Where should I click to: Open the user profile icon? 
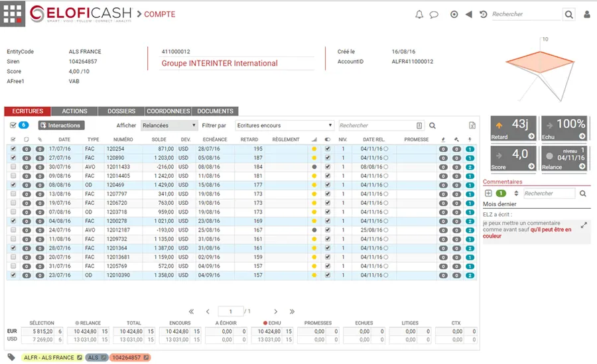point(587,15)
